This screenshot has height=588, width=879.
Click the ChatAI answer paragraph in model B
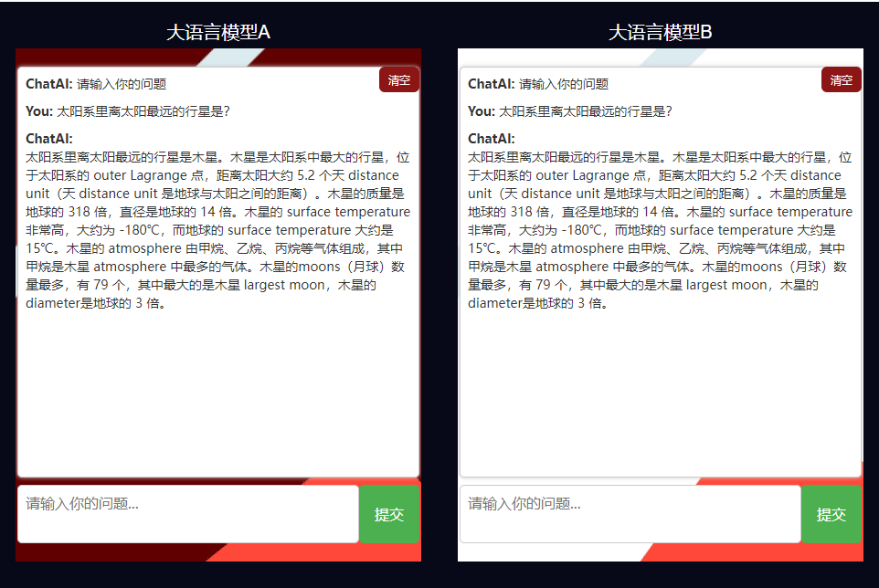[661, 230]
